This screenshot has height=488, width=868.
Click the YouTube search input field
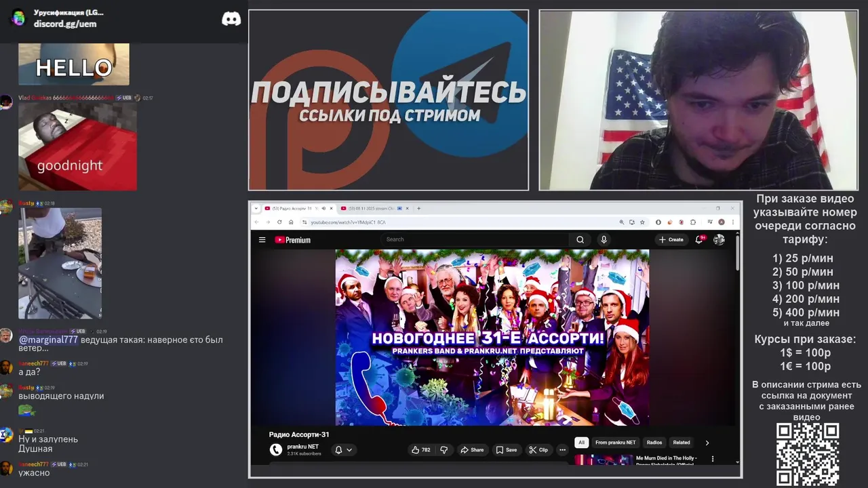point(475,239)
